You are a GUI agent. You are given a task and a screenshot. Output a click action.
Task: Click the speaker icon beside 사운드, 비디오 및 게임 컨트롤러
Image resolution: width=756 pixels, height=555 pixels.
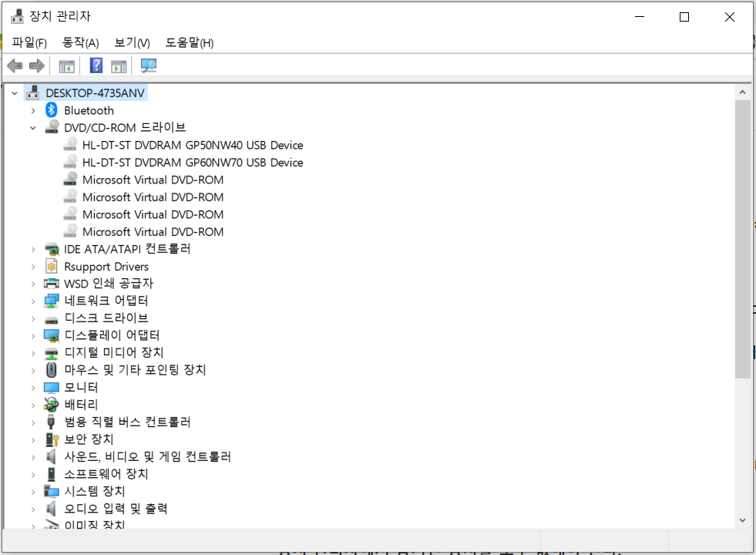click(x=51, y=456)
